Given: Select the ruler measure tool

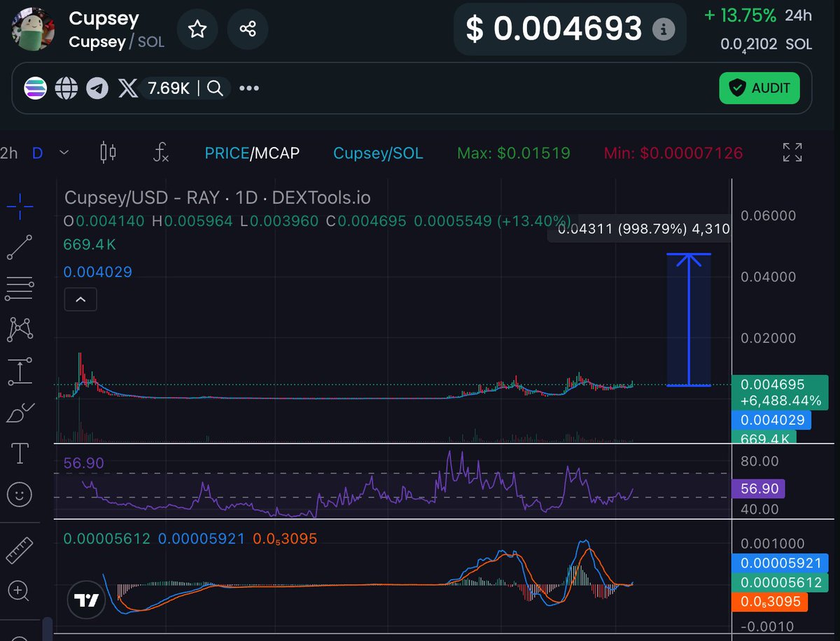Looking at the screenshot, I should coord(20,550).
